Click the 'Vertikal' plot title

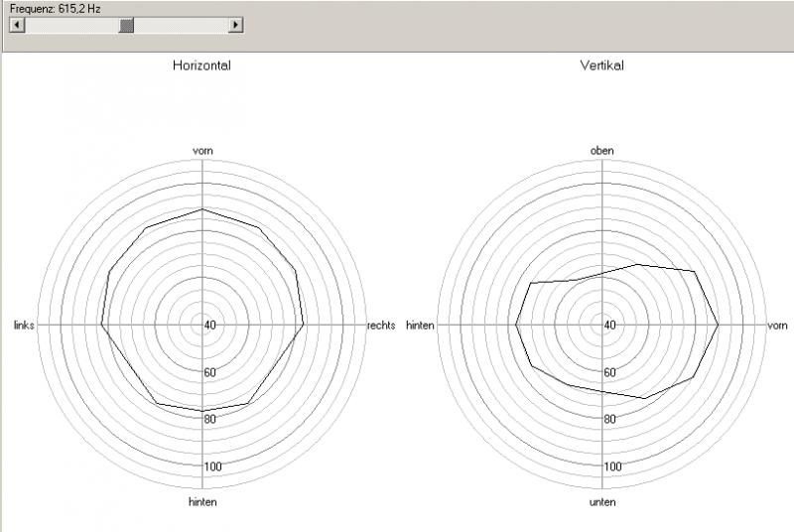point(601,66)
